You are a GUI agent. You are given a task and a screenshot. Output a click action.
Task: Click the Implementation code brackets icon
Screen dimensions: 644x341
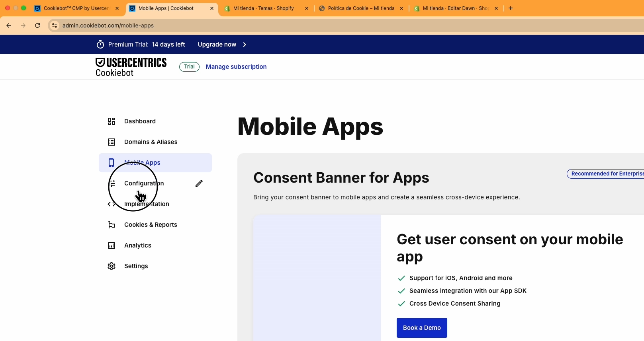pyautogui.click(x=112, y=204)
